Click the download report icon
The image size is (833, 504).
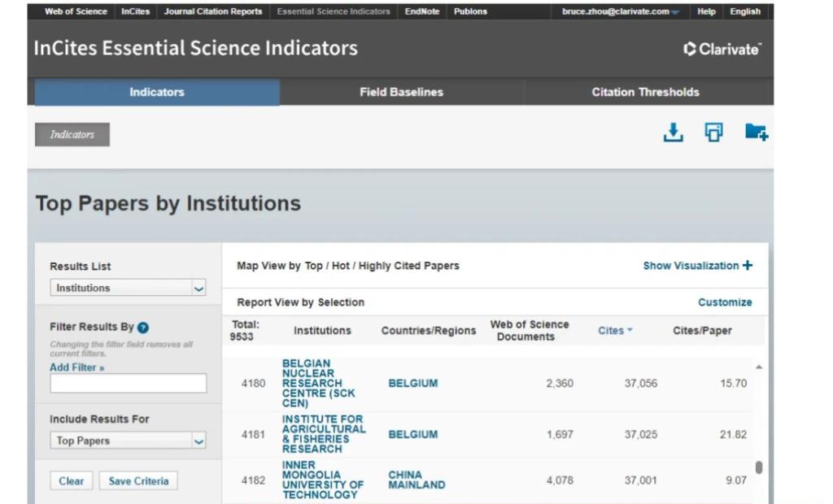tap(673, 133)
